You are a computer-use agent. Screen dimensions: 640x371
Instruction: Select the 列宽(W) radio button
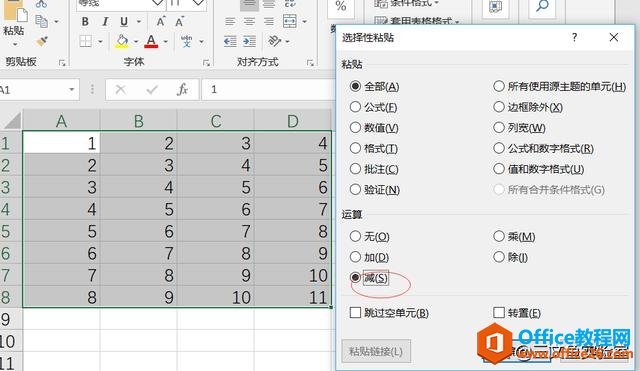click(499, 128)
